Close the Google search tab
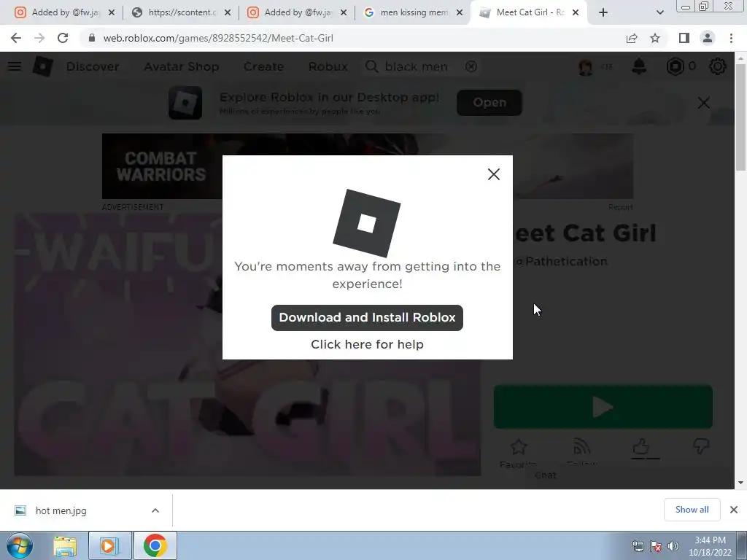Screen dimensions: 747x560 pyautogui.click(x=460, y=12)
